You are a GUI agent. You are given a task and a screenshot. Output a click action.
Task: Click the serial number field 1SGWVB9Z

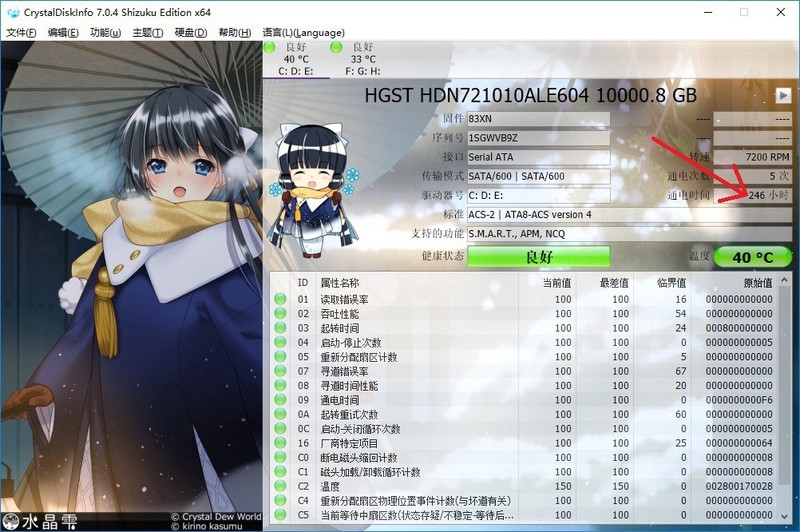pos(539,138)
